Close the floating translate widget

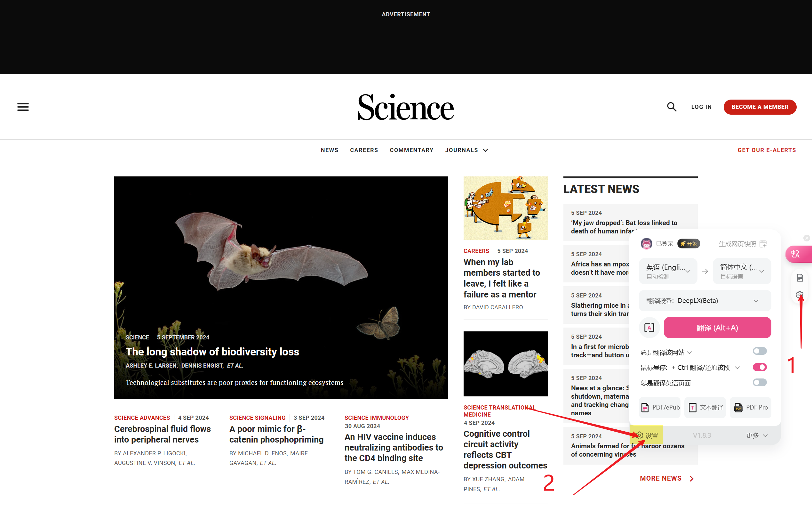pyautogui.click(x=806, y=238)
